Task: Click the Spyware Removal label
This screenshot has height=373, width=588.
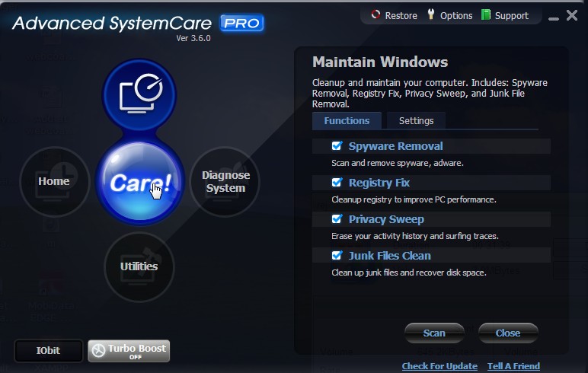Action: click(x=395, y=146)
